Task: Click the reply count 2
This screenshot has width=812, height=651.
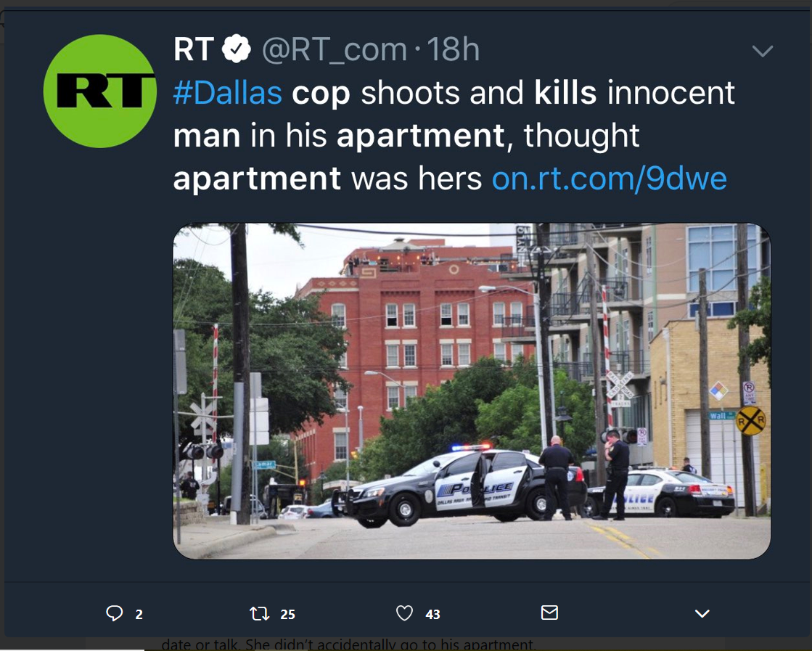Action: [x=139, y=614]
